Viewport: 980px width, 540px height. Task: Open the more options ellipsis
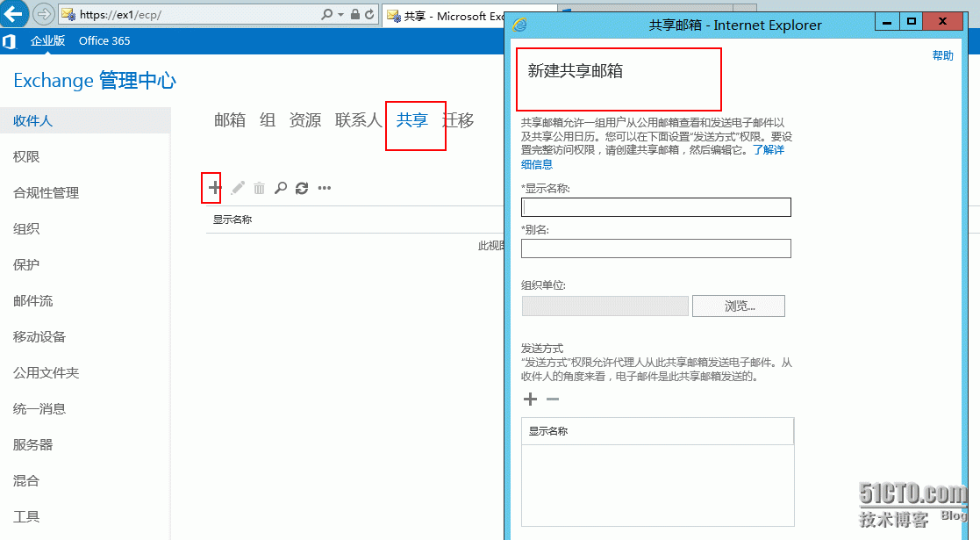(x=324, y=188)
